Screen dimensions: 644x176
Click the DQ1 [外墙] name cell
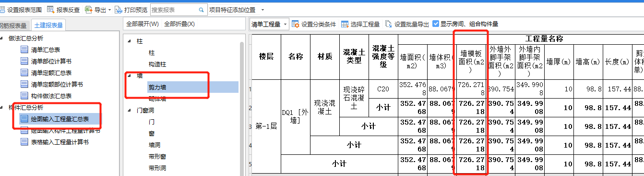296,117
